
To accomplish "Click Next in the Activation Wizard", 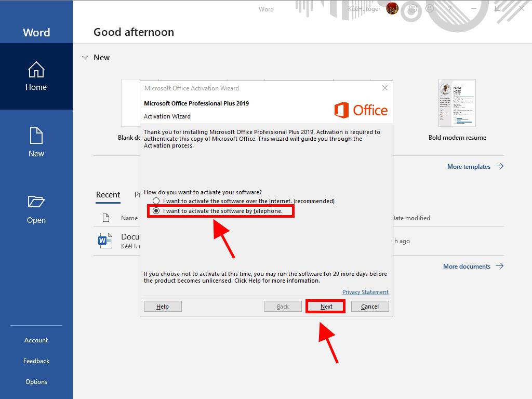I will point(326,307).
